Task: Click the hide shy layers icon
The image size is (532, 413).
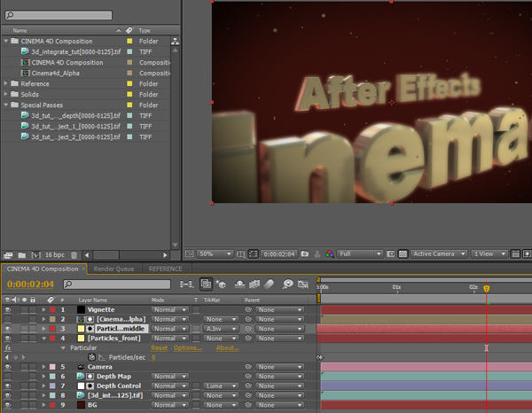Action: point(240,284)
